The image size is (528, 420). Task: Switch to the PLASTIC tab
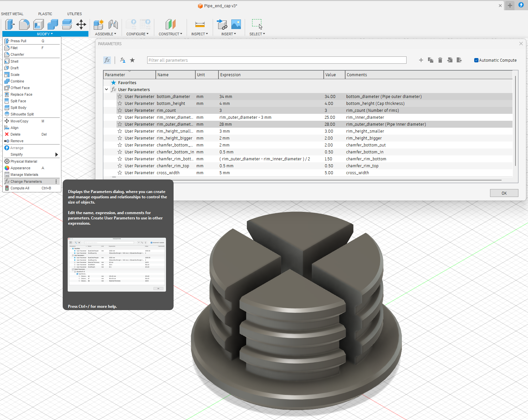pos(45,14)
